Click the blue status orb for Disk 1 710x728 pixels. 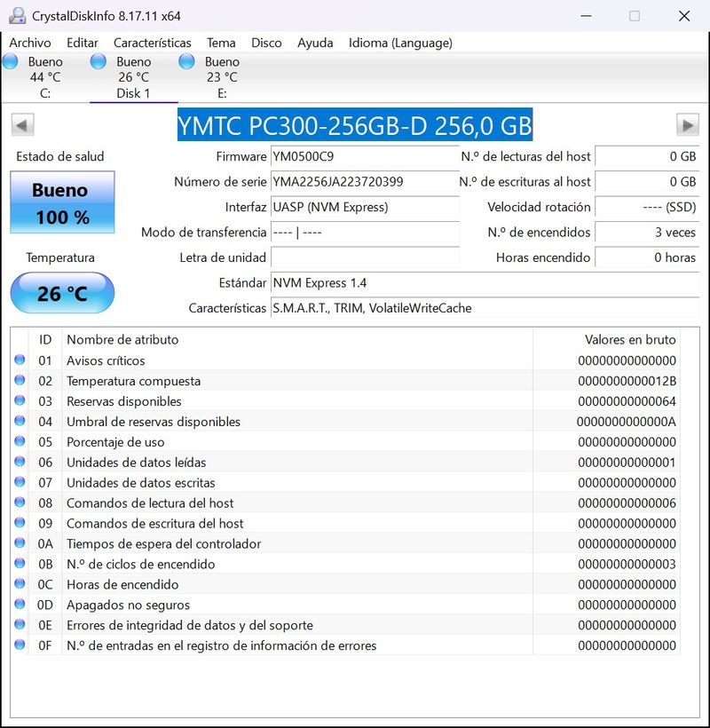99,61
